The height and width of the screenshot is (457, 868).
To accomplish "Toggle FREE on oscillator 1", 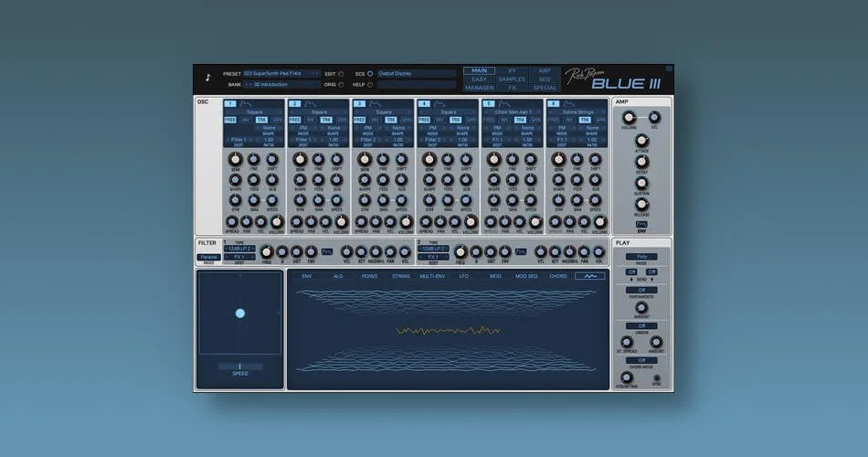I will point(230,120).
